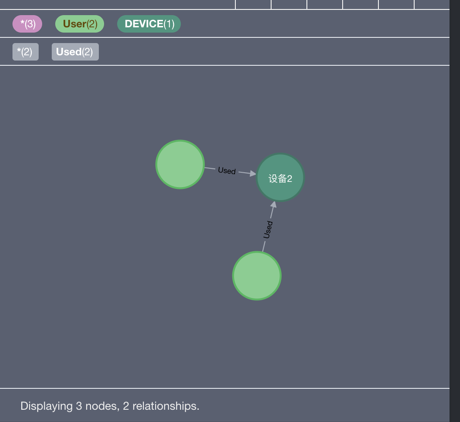Select the Used(2) relationship type pill
Screen dimensions: 460x422
tap(75, 52)
